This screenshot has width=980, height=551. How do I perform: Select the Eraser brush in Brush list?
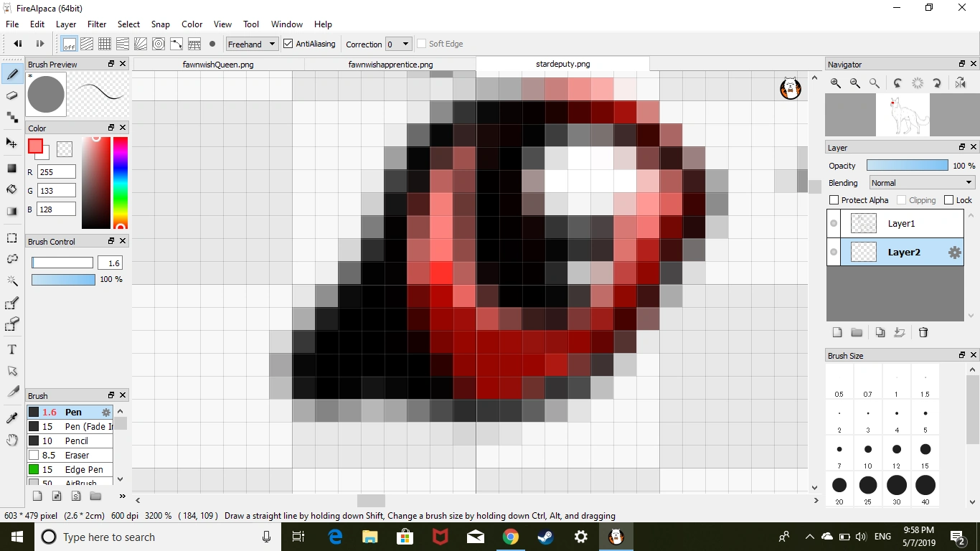click(x=70, y=456)
